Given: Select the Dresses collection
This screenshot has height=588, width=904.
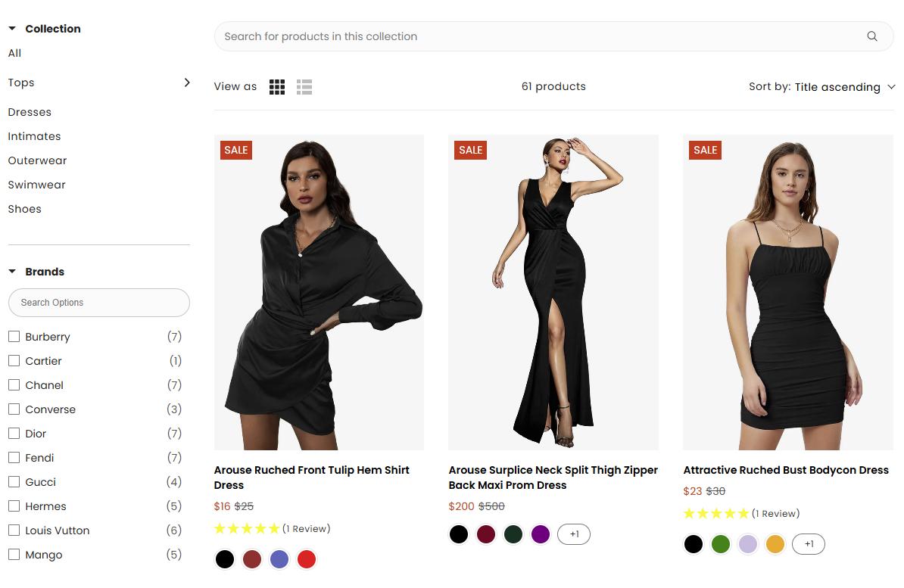Looking at the screenshot, I should [30, 111].
